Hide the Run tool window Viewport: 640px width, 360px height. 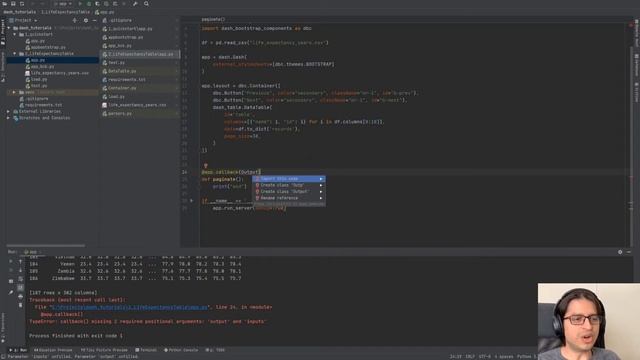(x=629, y=252)
